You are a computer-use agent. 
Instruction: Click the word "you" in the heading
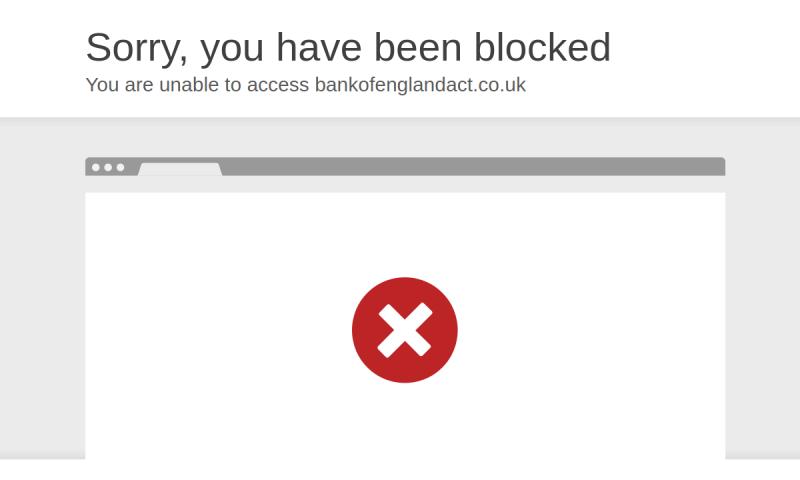pos(232,51)
